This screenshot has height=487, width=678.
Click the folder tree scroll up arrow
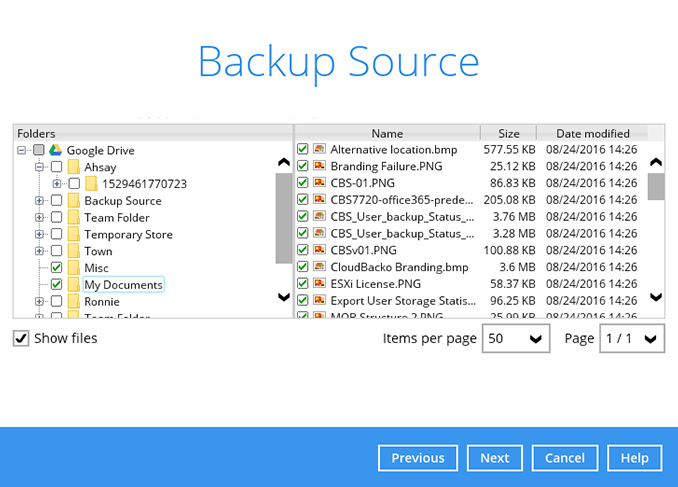(284, 163)
